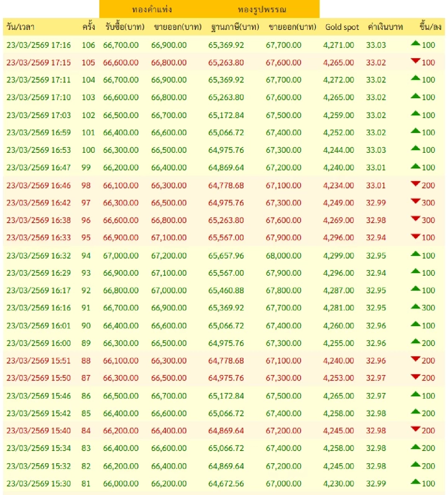Click the วัน/เวลา column header
Image resolution: width=448 pixels, height=495 pixels.
pos(21,27)
